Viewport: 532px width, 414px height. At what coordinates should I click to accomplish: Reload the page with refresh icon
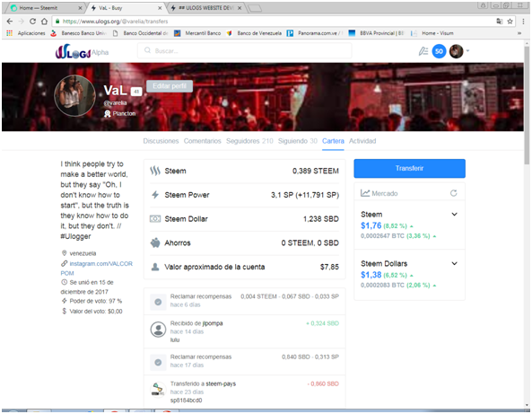[32, 22]
